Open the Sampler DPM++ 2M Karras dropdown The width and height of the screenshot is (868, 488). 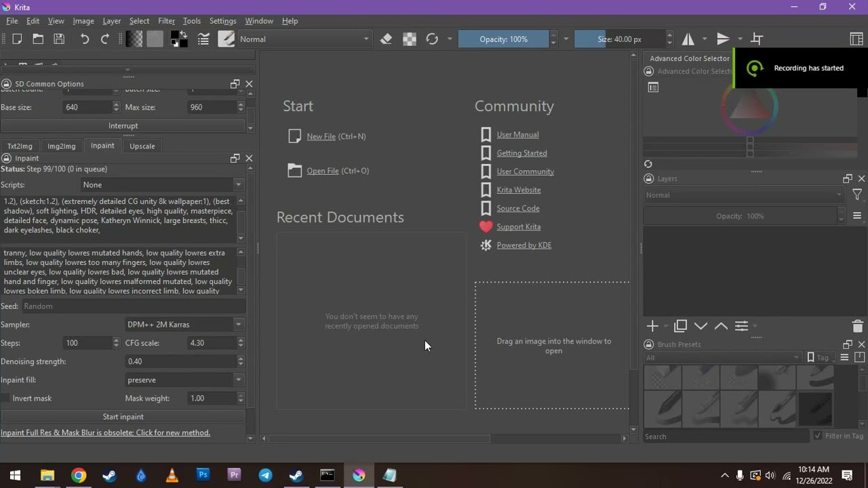pyautogui.click(x=184, y=325)
